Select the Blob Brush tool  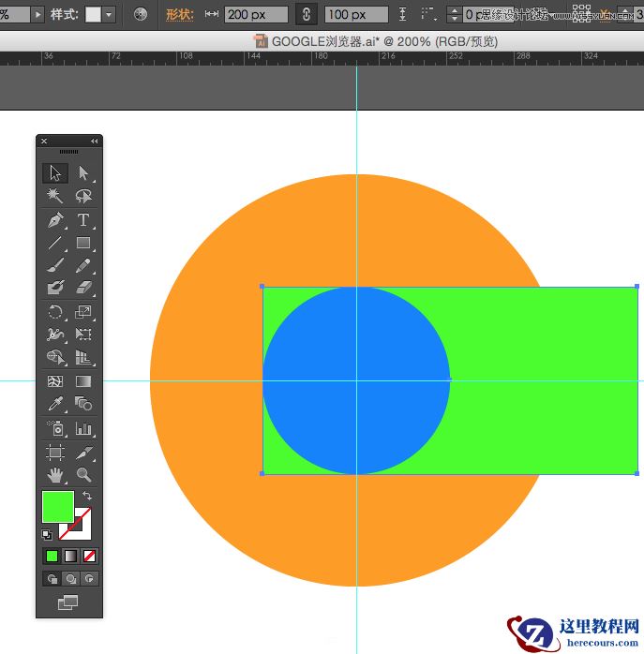(x=55, y=288)
